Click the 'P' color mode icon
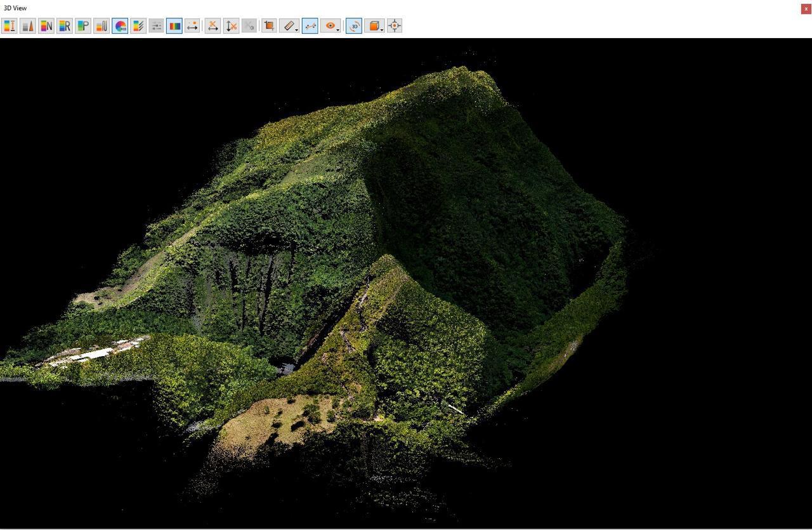This screenshot has width=812, height=530. (83, 26)
